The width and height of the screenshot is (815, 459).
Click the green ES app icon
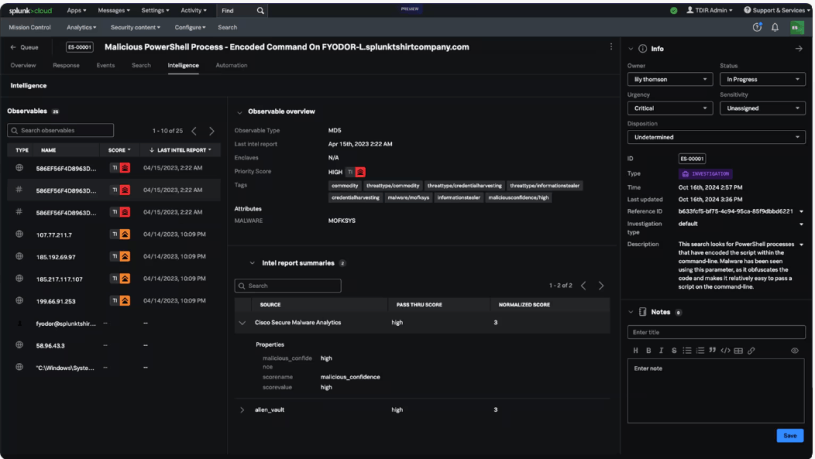pos(797,28)
